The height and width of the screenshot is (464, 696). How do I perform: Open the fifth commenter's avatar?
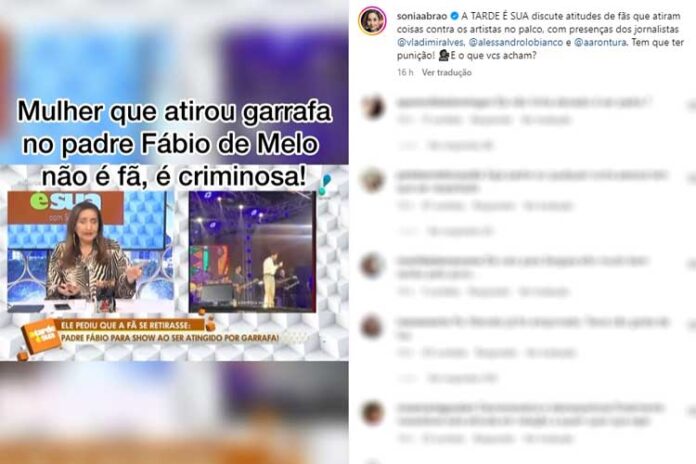373,413
